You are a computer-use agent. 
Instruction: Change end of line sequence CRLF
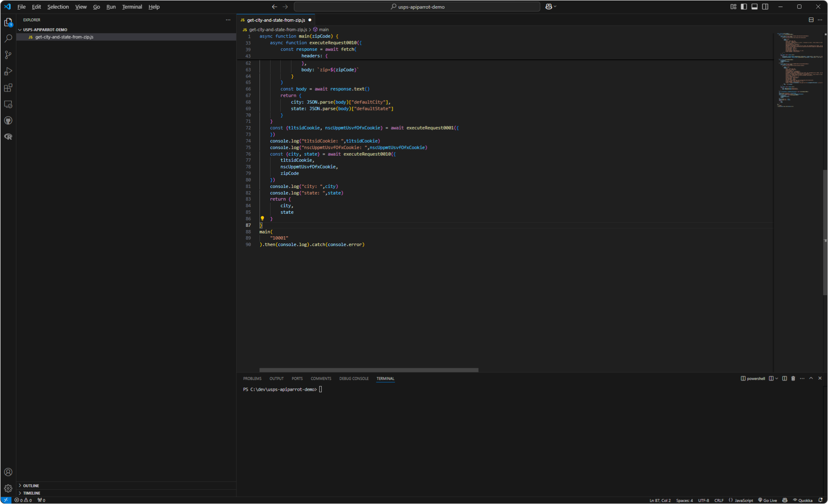[719, 500]
